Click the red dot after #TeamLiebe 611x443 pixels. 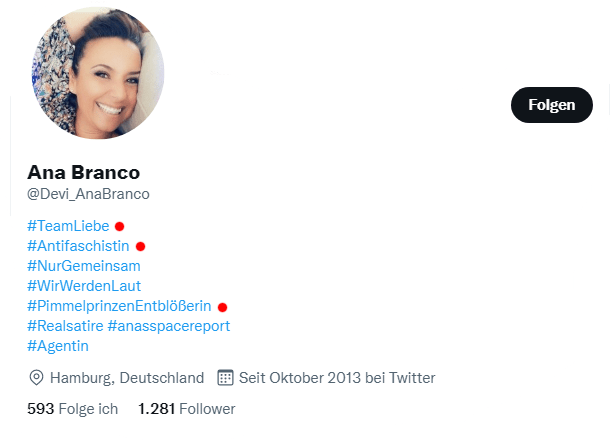click(120, 226)
